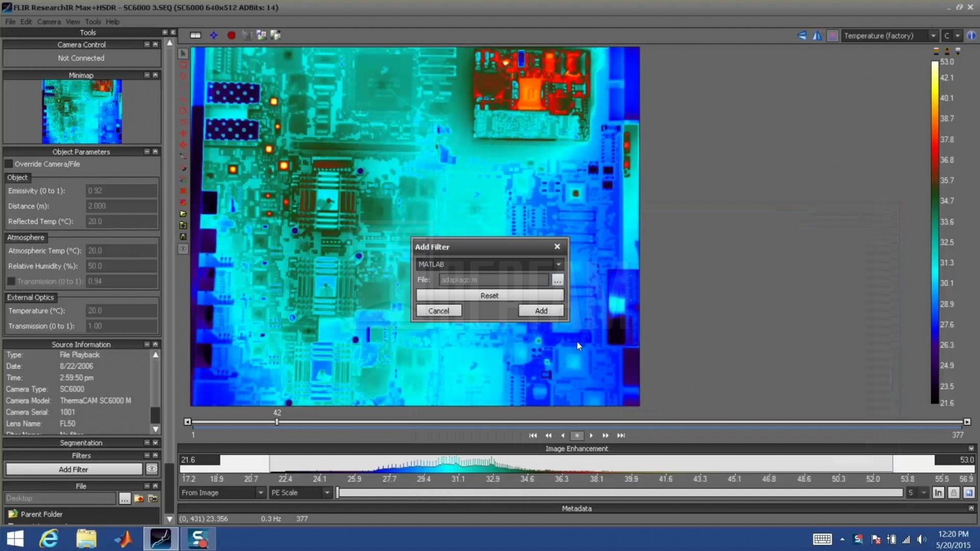The height and width of the screenshot is (551, 980).
Task: Click the red Record button in the toolbar
Action: point(231,36)
